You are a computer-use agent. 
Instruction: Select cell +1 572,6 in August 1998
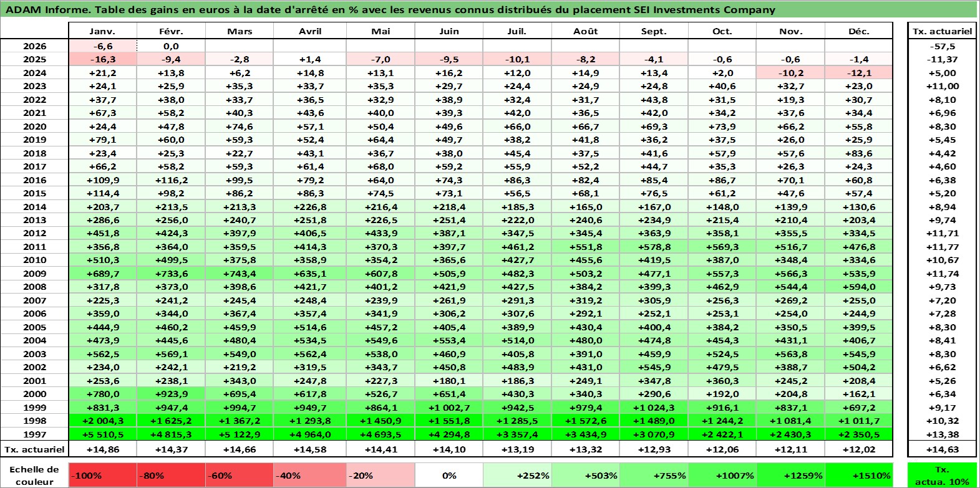click(x=585, y=421)
